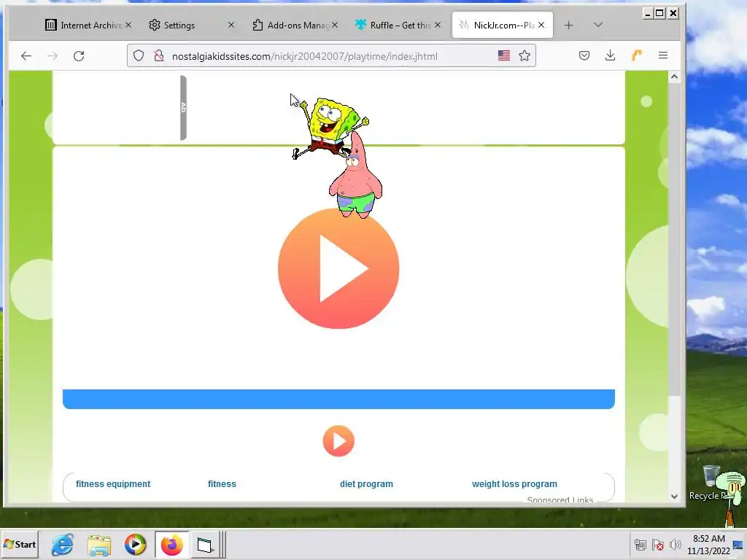Click the forward navigation arrow
The image size is (747, 560).
[x=53, y=56]
